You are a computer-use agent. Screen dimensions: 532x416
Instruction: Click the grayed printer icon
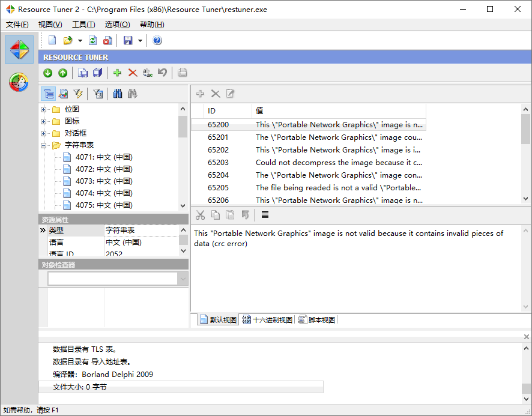pyautogui.click(x=182, y=73)
